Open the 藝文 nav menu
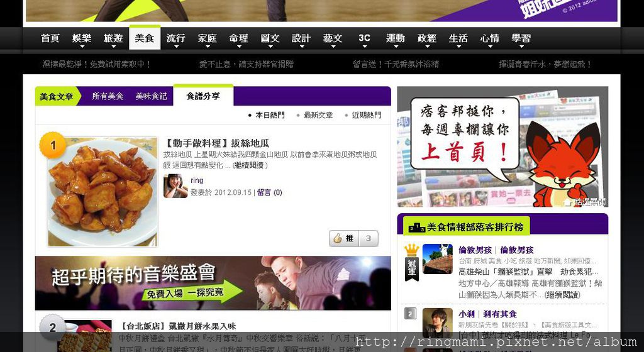Viewport: 644px width, 352px height. click(333, 38)
